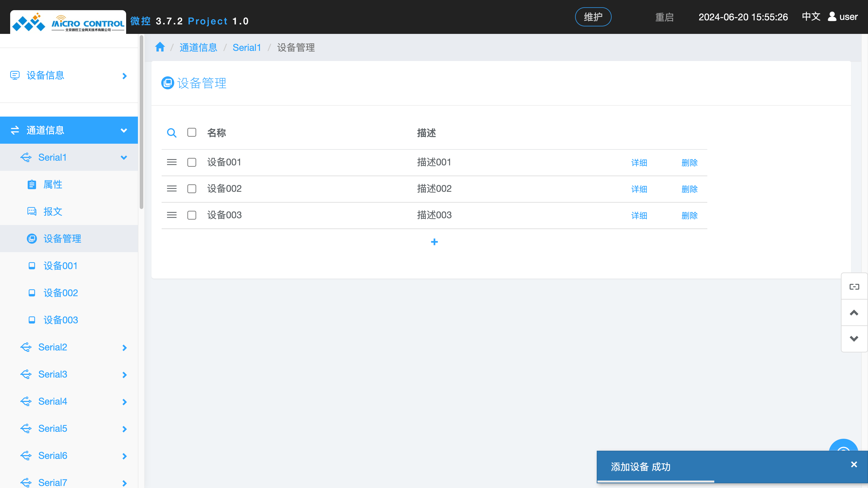
Task: Open 设备信息 menu in sidebar
Action: [x=45, y=75]
